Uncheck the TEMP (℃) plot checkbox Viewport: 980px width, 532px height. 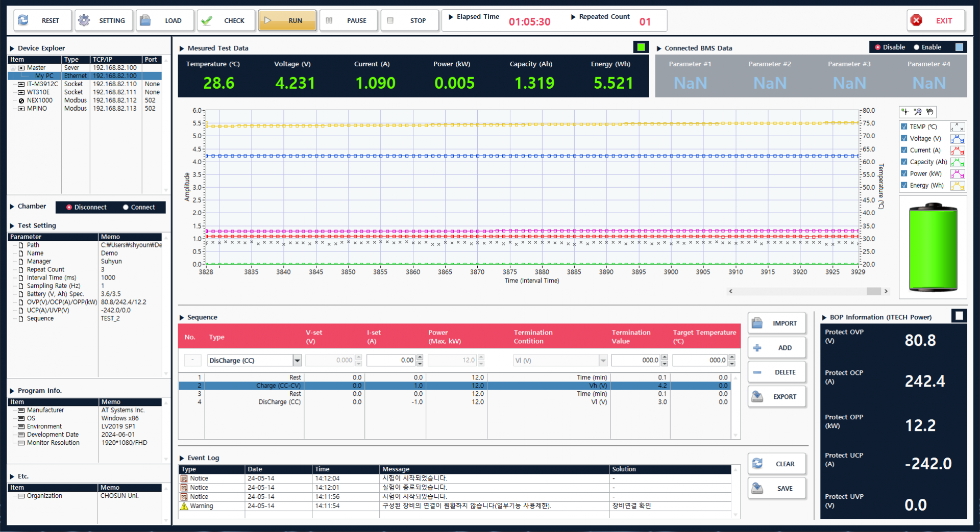pyautogui.click(x=904, y=127)
